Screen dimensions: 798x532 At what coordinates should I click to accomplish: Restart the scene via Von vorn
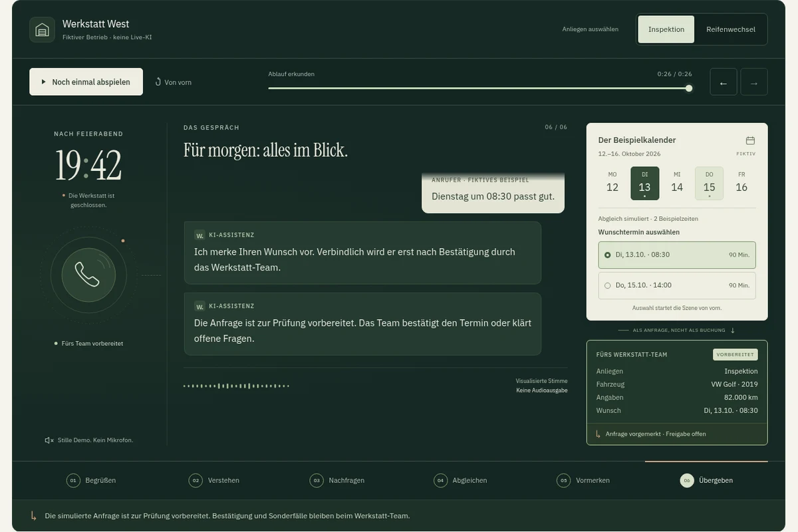coord(174,82)
